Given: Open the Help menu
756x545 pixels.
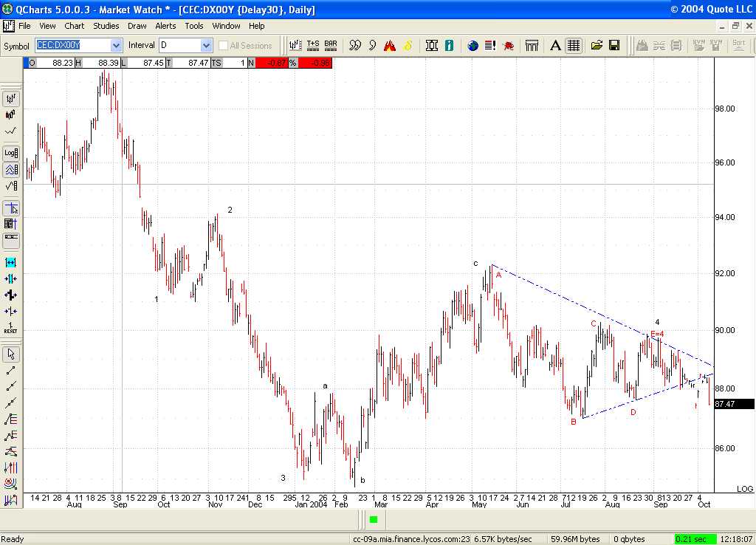Looking at the screenshot, I should [x=256, y=26].
